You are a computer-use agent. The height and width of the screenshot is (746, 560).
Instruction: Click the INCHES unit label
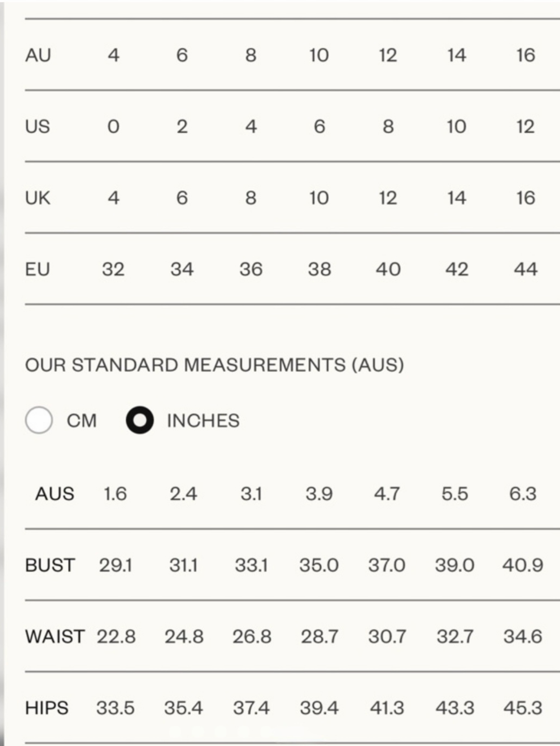pyautogui.click(x=203, y=421)
